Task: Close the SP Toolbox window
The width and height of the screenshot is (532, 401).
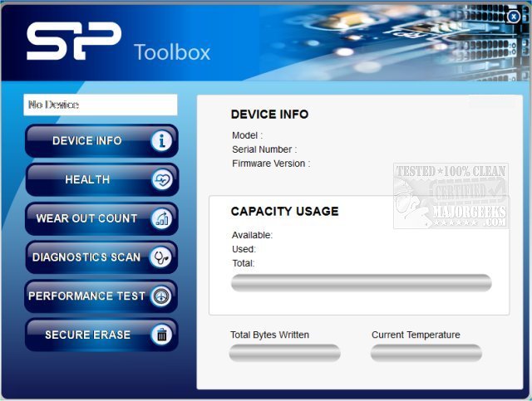Action: pyautogui.click(x=514, y=17)
